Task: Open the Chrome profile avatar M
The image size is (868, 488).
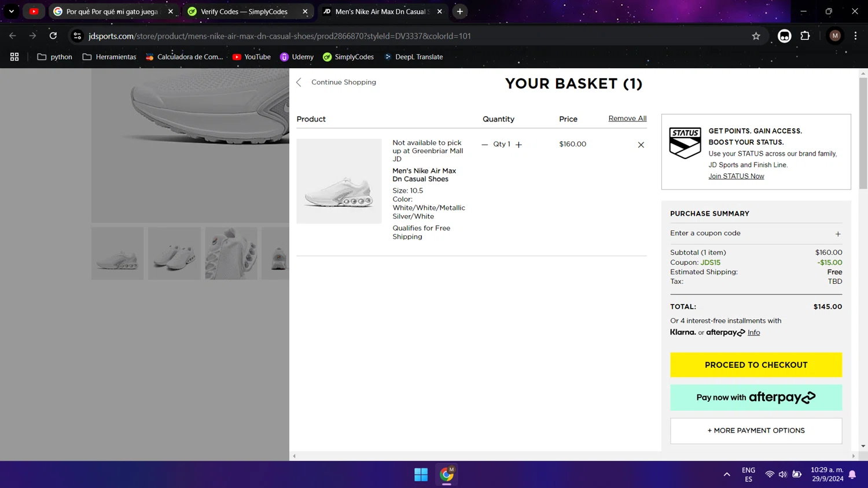Action: (834, 36)
